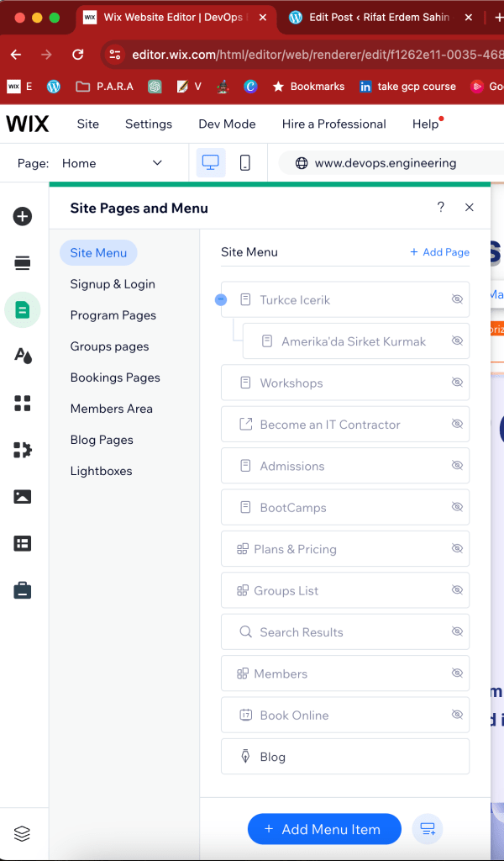Click the WIX logo
Viewport: 504px width, 861px height.
28,124
